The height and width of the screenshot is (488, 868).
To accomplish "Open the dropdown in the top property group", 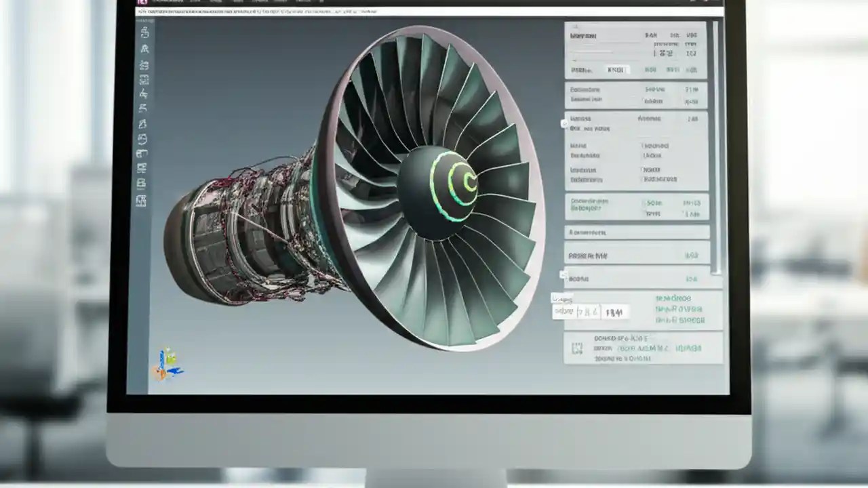I will click(619, 68).
